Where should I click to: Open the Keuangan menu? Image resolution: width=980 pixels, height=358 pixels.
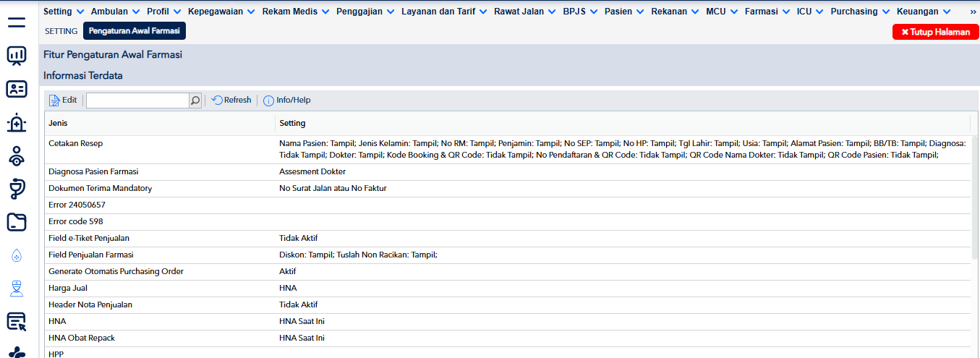923,12
